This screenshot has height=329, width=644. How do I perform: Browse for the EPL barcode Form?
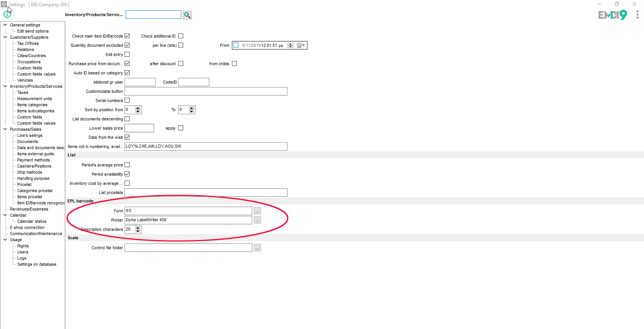click(x=257, y=211)
